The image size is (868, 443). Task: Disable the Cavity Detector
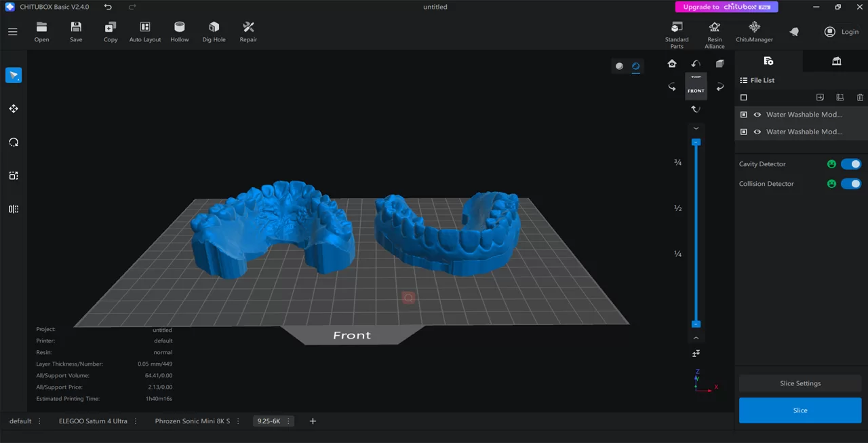[x=851, y=163]
